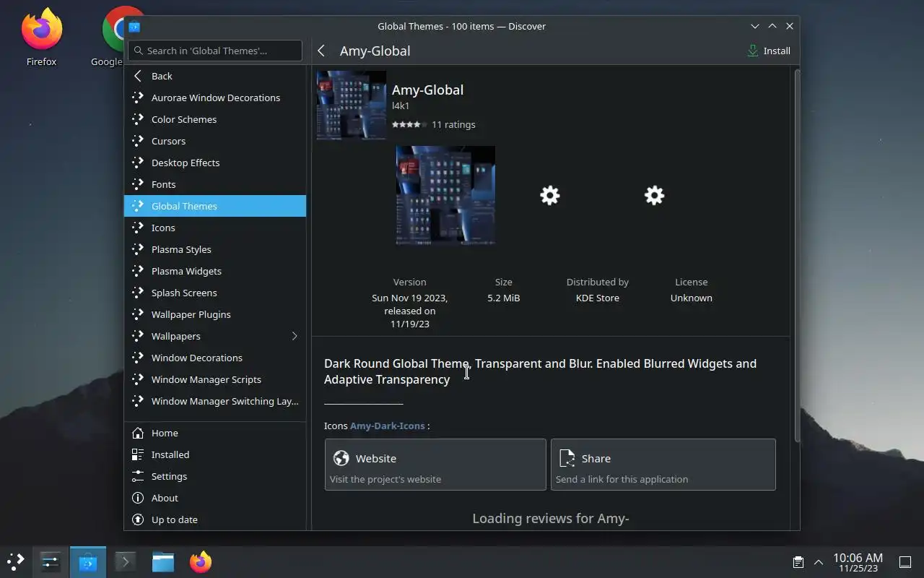This screenshot has width=924, height=578.
Task: Click the Icons category icon in the sidebar
Action: click(138, 228)
